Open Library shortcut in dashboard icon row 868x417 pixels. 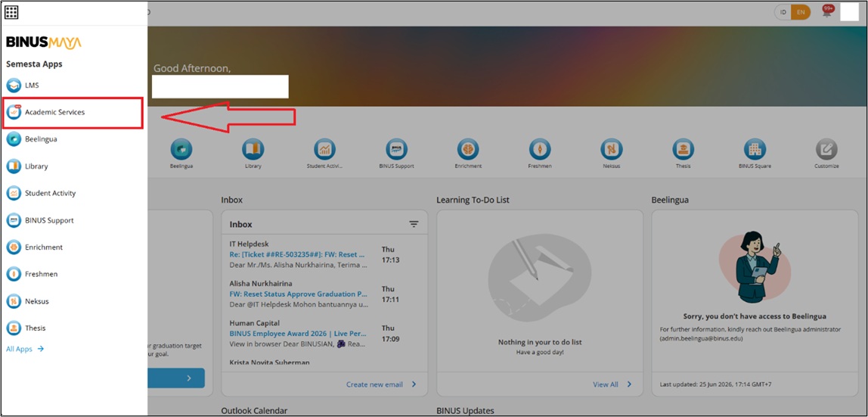tap(253, 150)
